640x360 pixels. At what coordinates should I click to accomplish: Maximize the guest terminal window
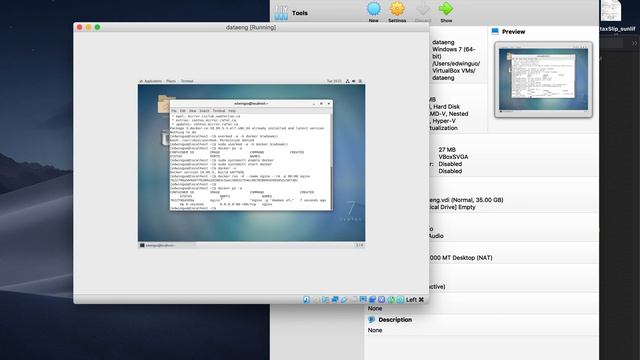tap(321, 104)
